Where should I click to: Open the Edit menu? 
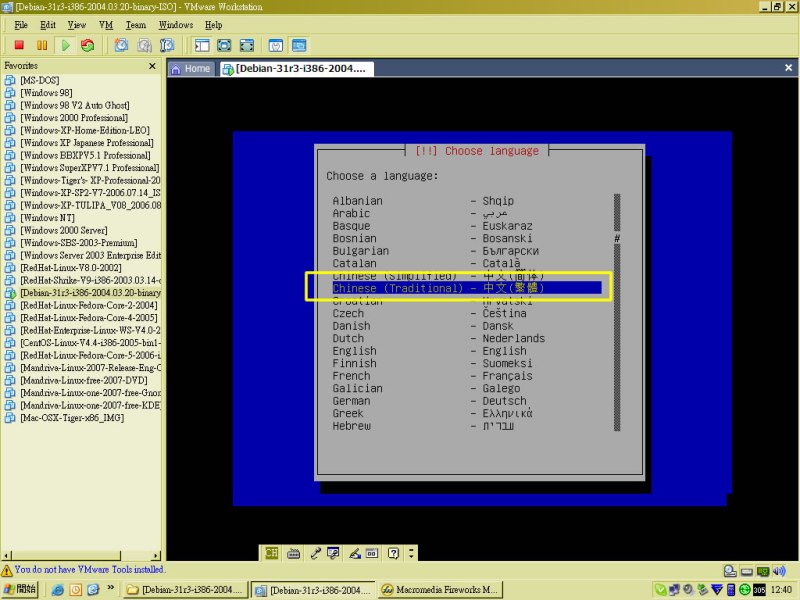click(48, 25)
